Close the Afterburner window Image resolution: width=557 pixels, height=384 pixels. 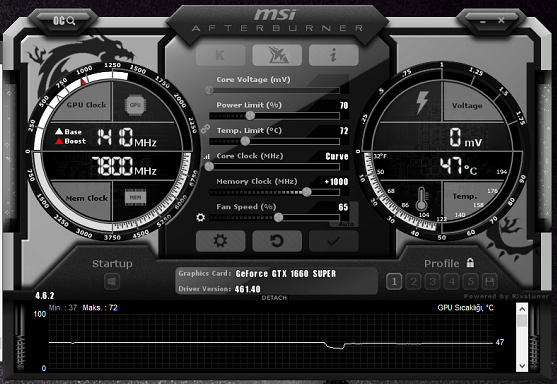pos(501,20)
